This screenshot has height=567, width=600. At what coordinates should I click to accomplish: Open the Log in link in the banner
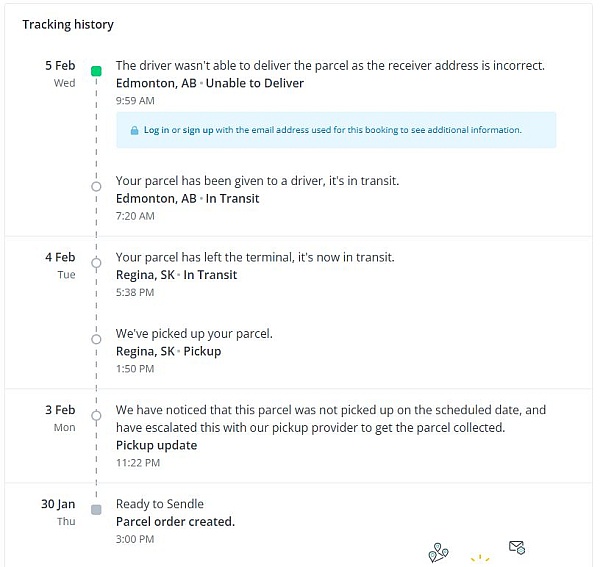156,130
